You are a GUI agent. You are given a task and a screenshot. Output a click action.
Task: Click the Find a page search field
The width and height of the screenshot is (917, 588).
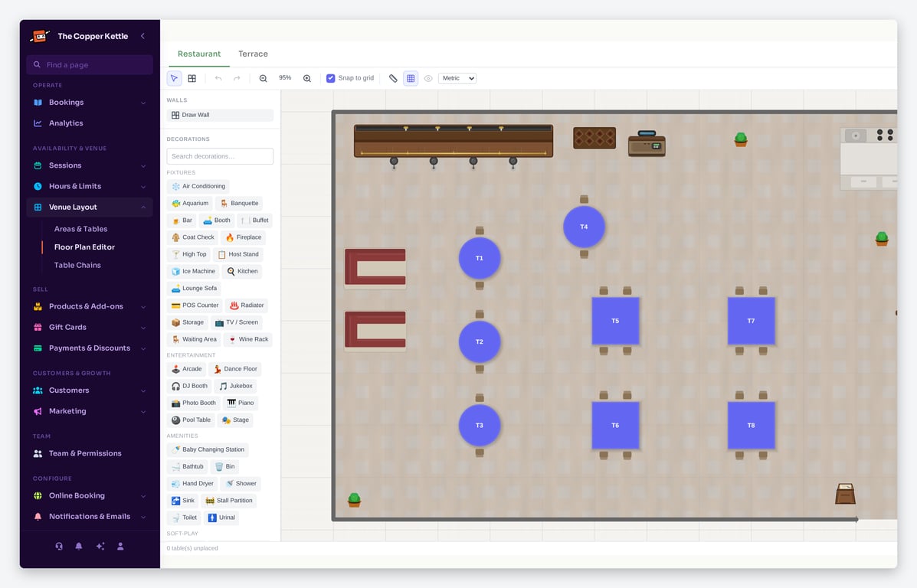(90, 65)
